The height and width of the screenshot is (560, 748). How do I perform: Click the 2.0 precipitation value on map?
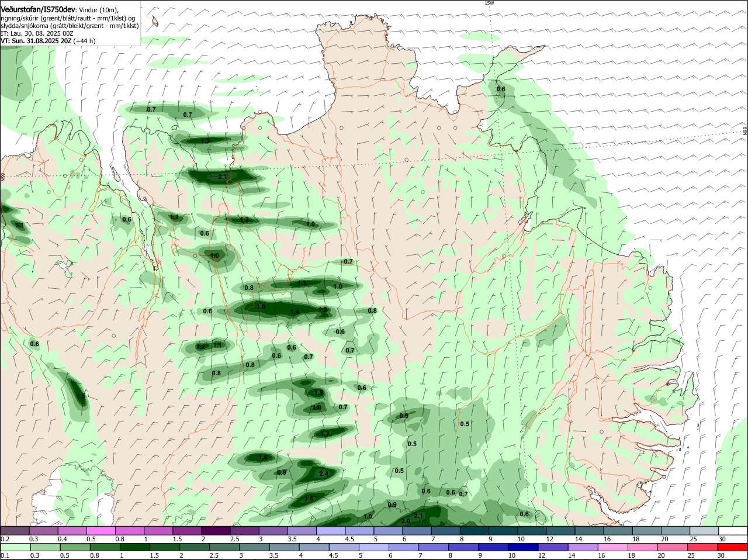tap(406, 521)
